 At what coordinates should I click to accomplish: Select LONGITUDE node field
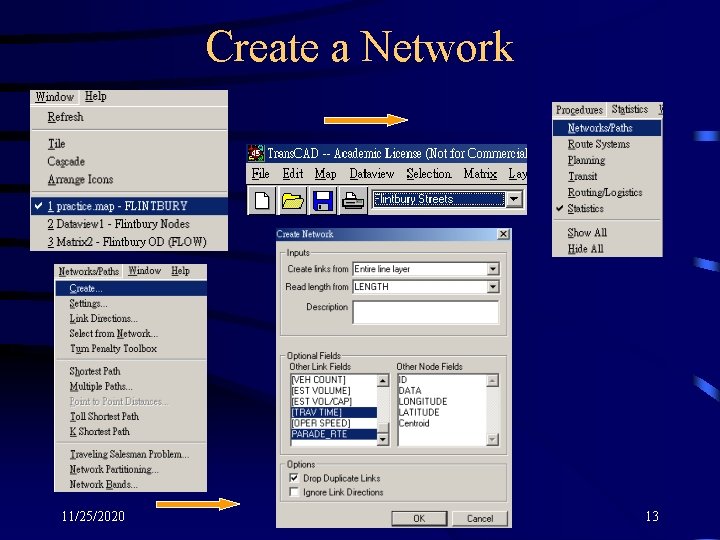point(442,402)
